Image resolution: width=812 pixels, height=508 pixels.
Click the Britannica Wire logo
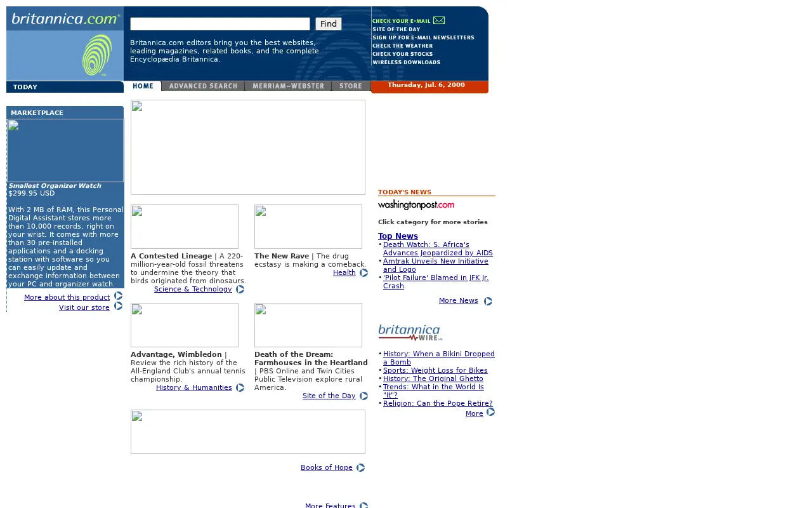pos(410,333)
